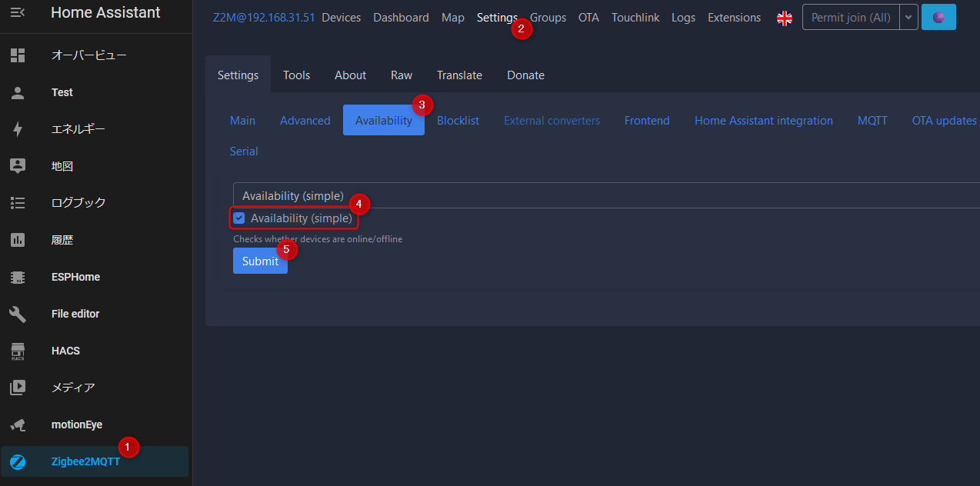Image resolution: width=980 pixels, height=486 pixels.
Task: Click the ESPHome chip icon
Action: pos(18,277)
